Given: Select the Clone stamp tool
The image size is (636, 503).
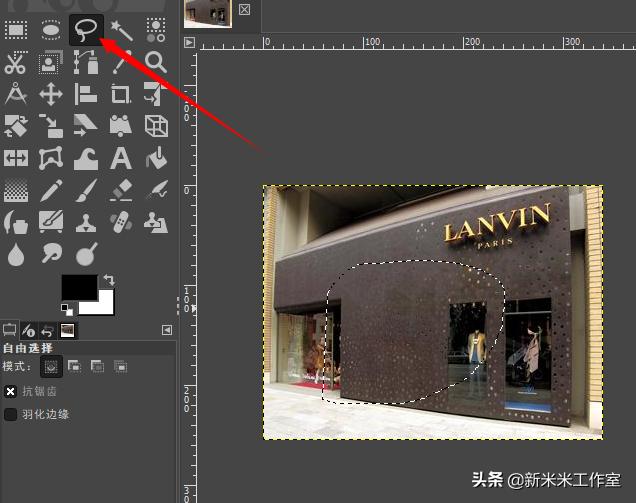Looking at the screenshot, I should point(86,222).
